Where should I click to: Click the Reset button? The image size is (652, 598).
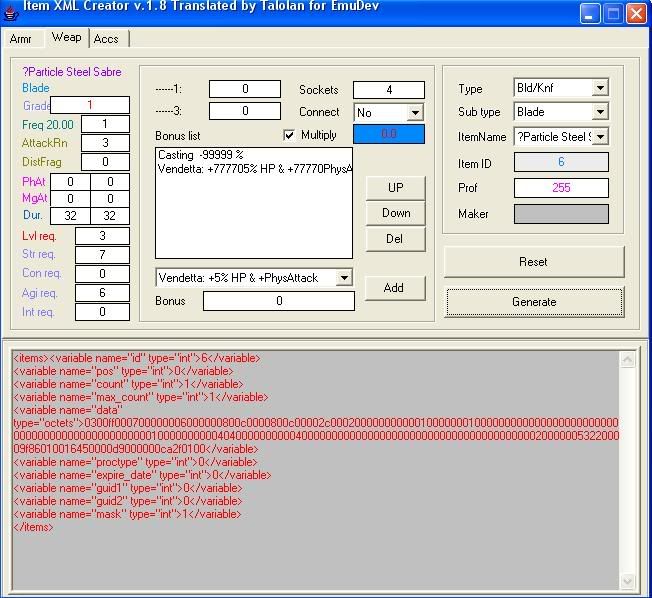[x=533, y=262]
